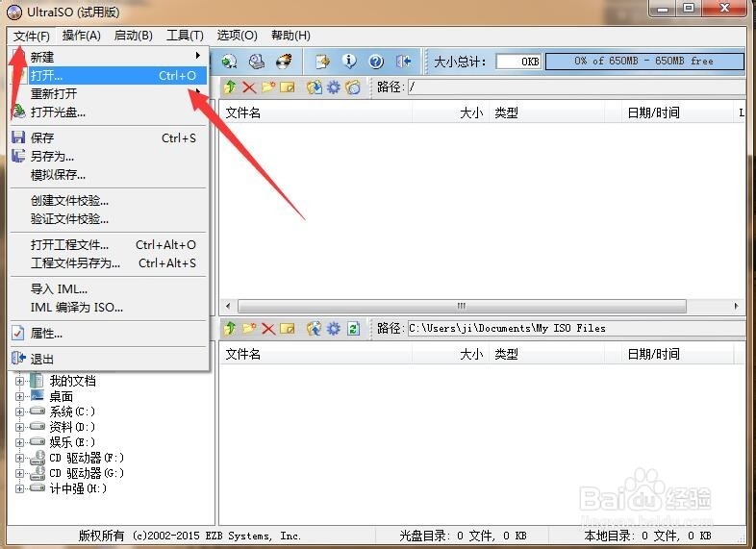Choose 打开... in the File menu
Viewport: 756px width, 549px height.
point(109,76)
